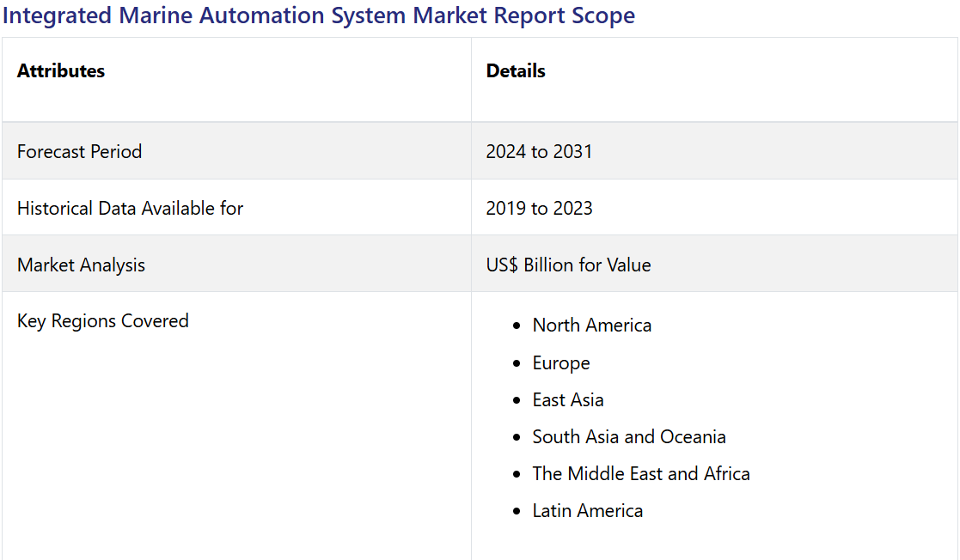
Task: Click the bullet point before East Asia
Action: click(x=516, y=401)
